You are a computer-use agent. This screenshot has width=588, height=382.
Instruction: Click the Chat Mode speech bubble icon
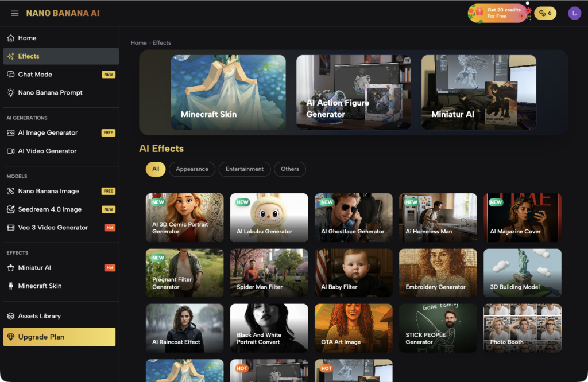click(x=11, y=75)
